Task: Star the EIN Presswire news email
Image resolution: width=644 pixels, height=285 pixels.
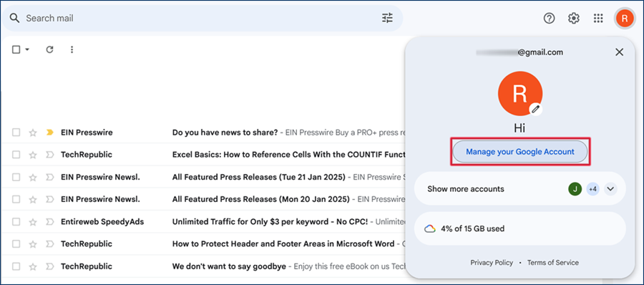Action: click(x=33, y=132)
